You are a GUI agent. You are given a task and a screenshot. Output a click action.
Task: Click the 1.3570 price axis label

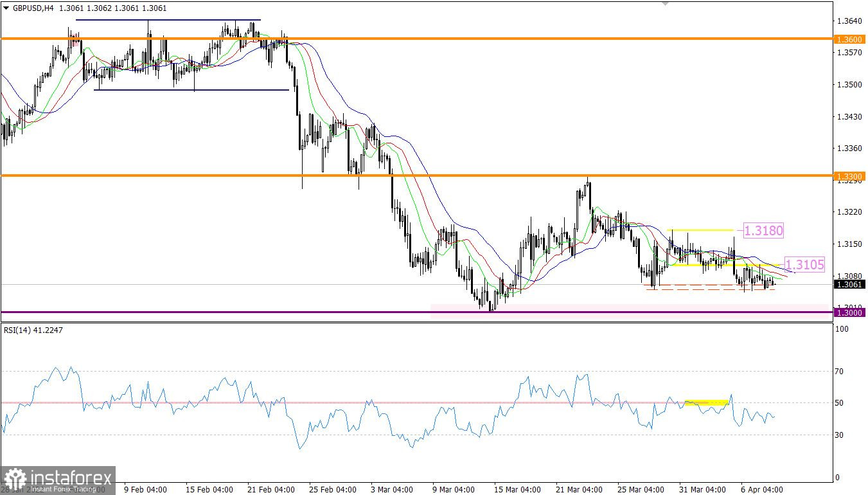tap(848, 53)
